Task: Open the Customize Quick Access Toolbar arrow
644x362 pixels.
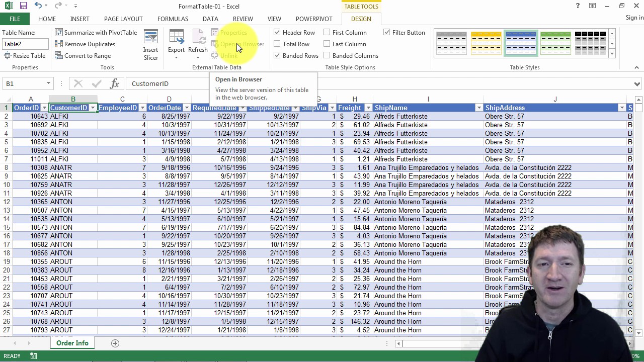Action: pos(75,6)
